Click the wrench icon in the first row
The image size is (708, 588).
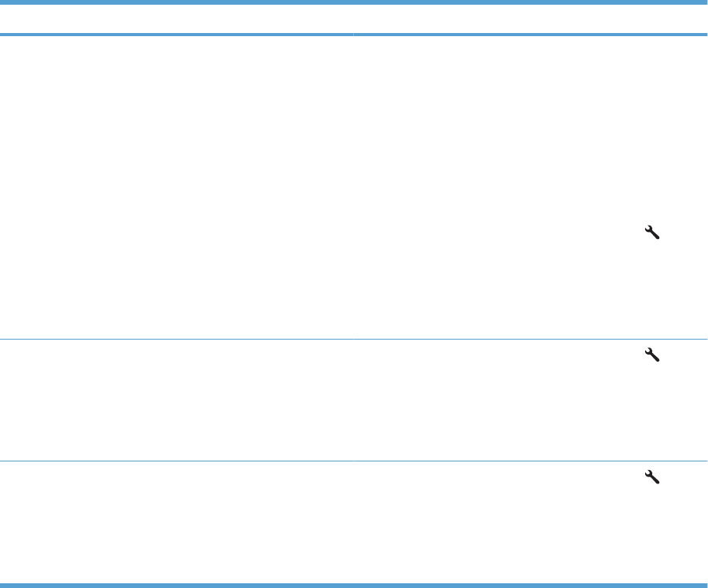click(x=652, y=232)
